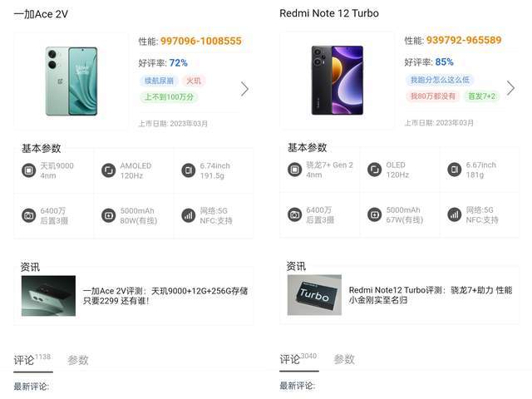Click the 天玑9000 processor chip icon

pos(28,170)
